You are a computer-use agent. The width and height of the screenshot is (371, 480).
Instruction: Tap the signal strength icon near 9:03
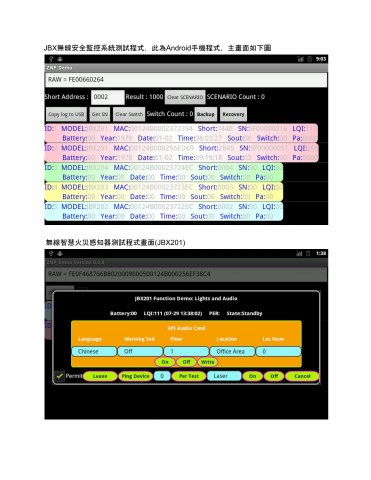click(300, 59)
